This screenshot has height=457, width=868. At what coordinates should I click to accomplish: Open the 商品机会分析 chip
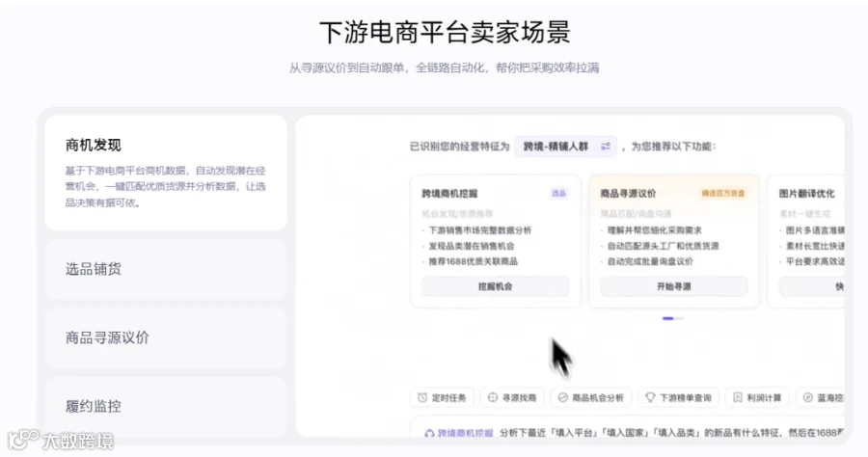coord(590,397)
